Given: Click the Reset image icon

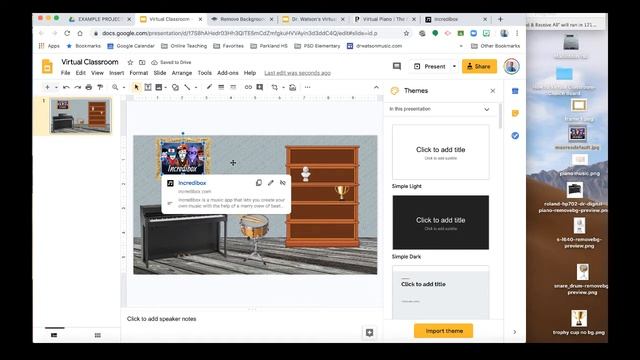Looking at the screenshot, I should tap(293, 87).
